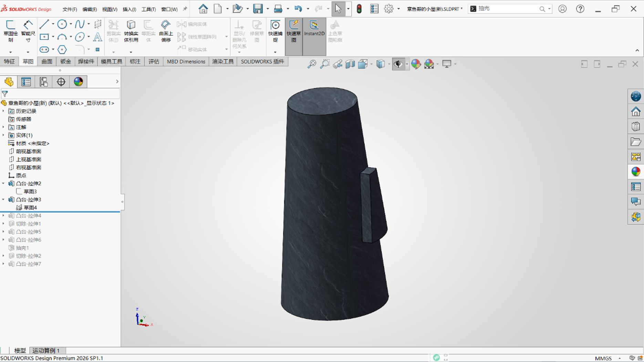Viewport: 644px width, 362px height.
Task: Open the Options gear icon
Action: point(388,9)
